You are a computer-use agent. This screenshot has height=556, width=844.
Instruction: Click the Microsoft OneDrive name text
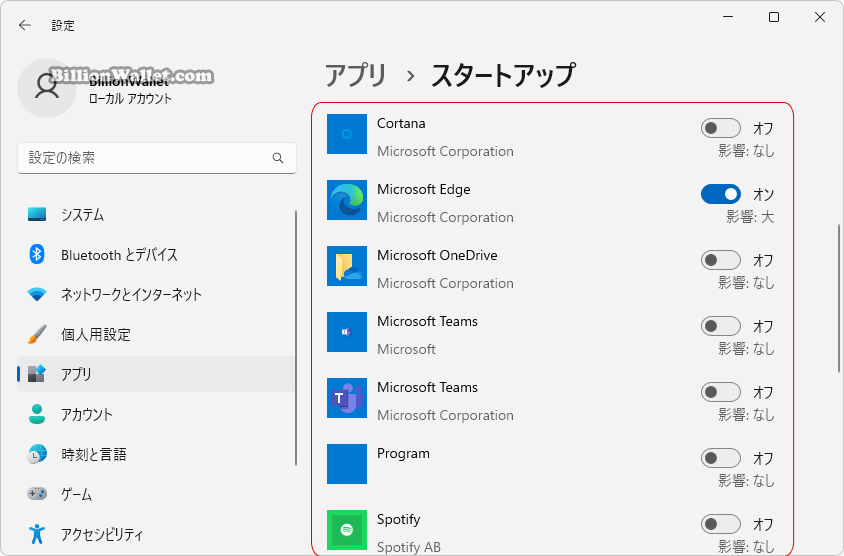coord(437,255)
